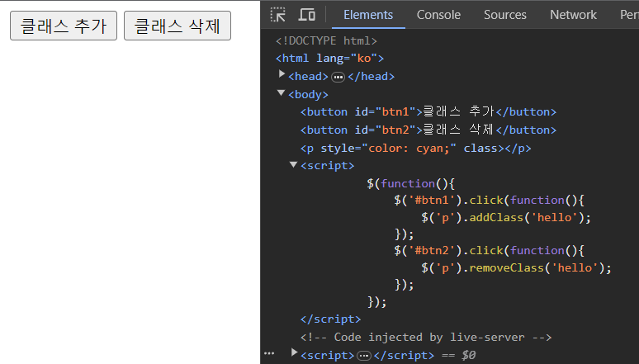This screenshot has width=639, height=364.
Task: Switch to the Console tab
Action: [438, 15]
